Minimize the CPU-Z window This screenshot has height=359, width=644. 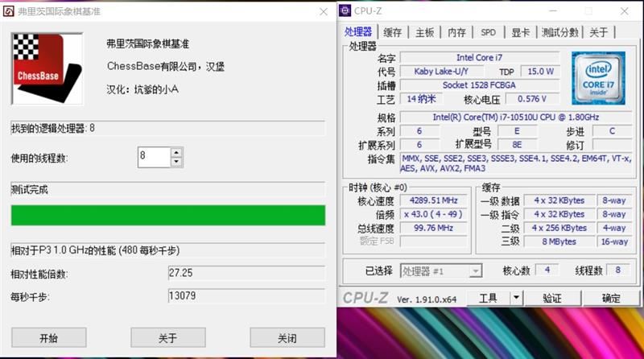(553, 11)
